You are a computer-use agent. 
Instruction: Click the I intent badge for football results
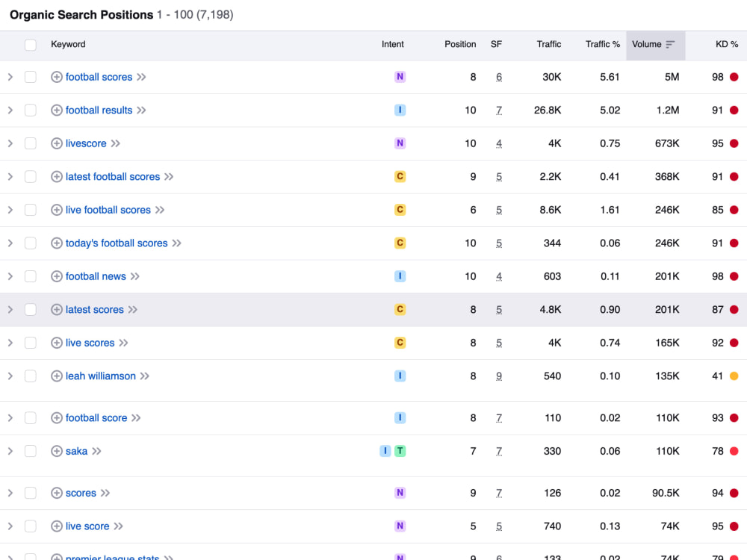pyautogui.click(x=400, y=110)
